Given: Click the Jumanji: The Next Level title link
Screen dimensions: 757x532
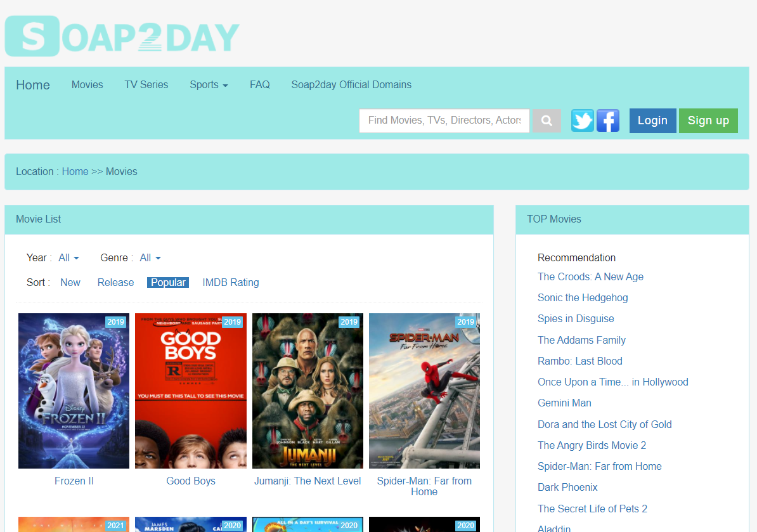Looking at the screenshot, I should [x=307, y=481].
